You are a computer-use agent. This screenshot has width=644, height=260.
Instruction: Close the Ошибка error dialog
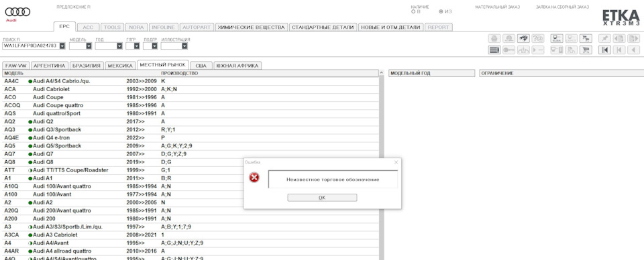pos(396,162)
